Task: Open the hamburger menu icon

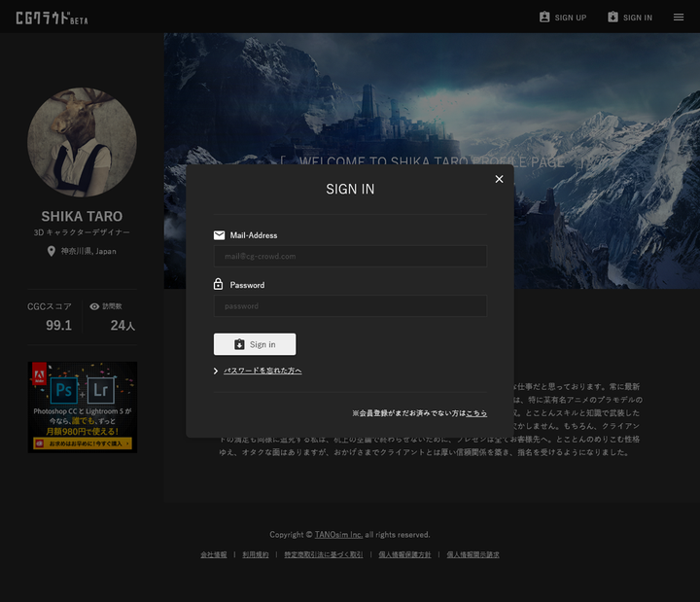Action: pyautogui.click(x=679, y=18)
